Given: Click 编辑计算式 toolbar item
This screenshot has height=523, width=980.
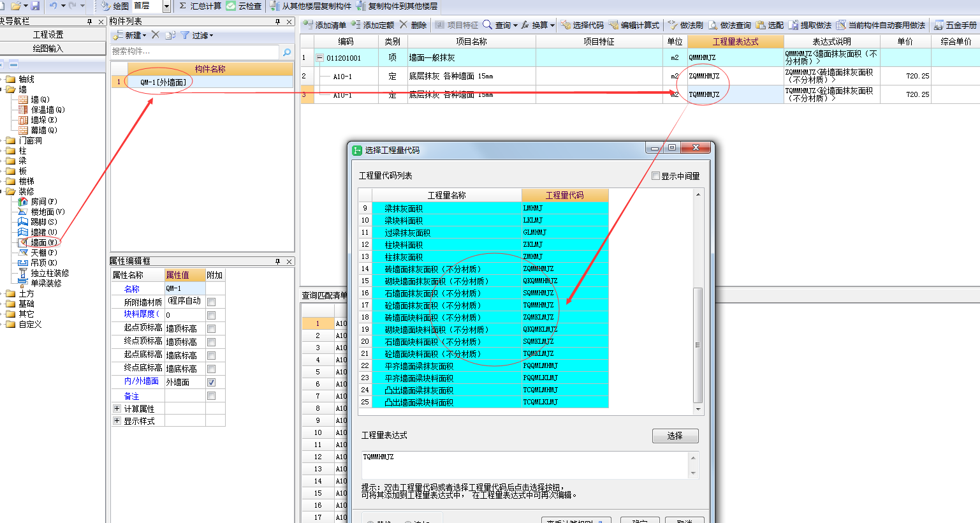Looking at the screenshot, I should (634, 25).
